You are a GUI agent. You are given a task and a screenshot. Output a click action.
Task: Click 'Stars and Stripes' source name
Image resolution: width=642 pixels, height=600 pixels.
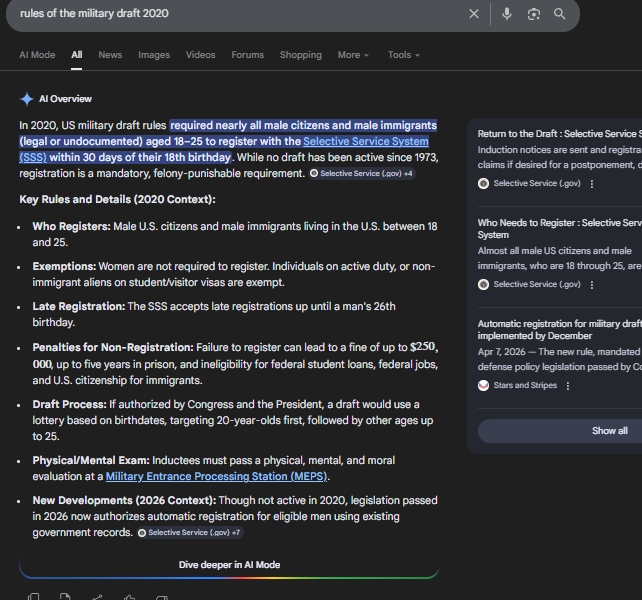pos(525,385)
